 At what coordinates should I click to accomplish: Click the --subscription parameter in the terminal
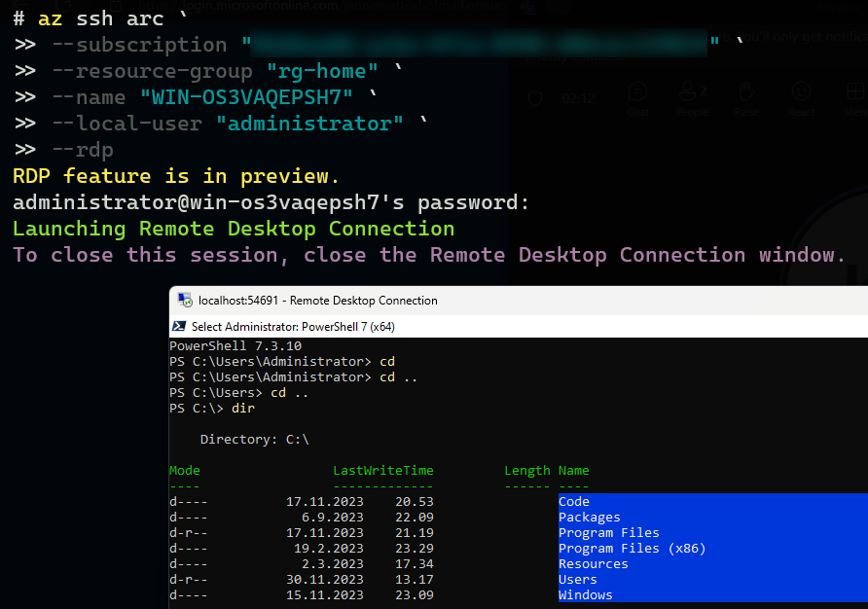(x=139, y=45)
